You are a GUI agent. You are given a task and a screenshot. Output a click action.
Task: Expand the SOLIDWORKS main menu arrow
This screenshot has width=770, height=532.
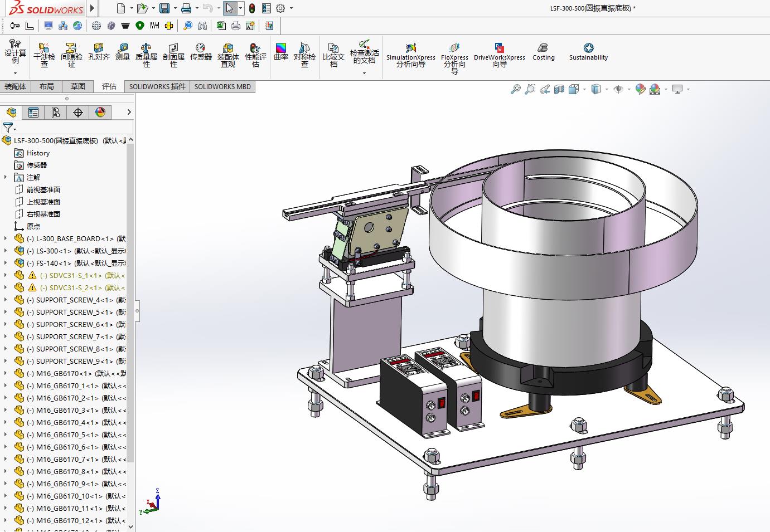pyautogui.click(x=93, y=8)
